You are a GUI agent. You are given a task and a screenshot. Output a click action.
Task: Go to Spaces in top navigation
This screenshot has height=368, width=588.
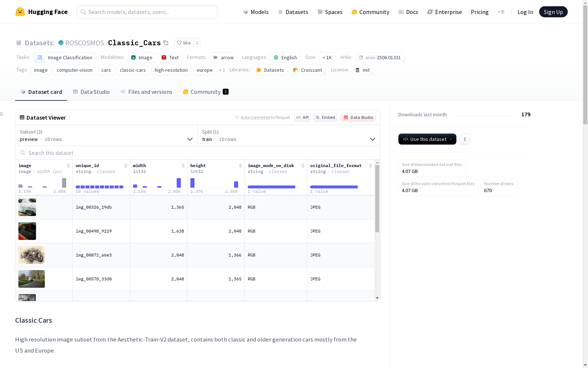click(x=330, y=12)
